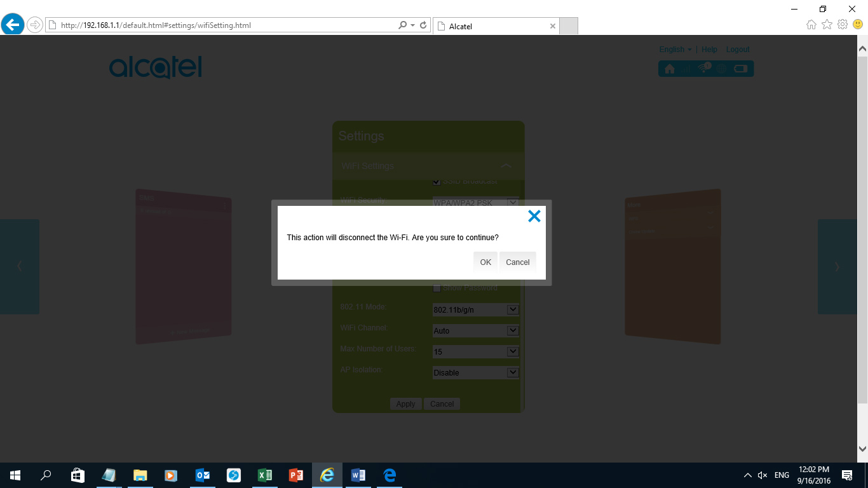Open the media player taskbar icon
This screenshot has height=488, width=868.
pos(171,475)
